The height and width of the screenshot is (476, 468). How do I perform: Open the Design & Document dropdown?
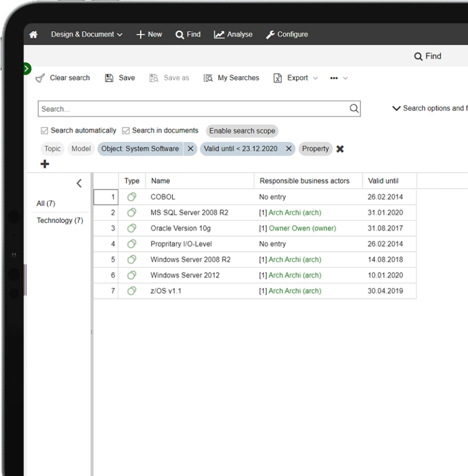click(87, 34)
